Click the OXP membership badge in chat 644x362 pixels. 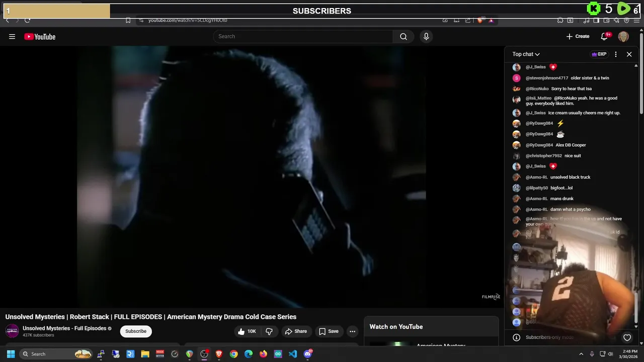click(599, 54)
